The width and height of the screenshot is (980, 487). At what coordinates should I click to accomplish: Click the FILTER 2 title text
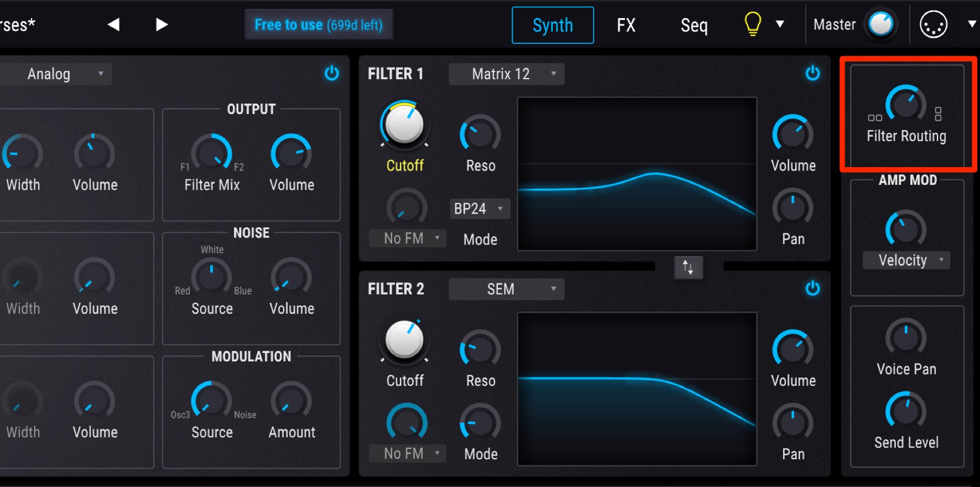click(x=396, y=289)
